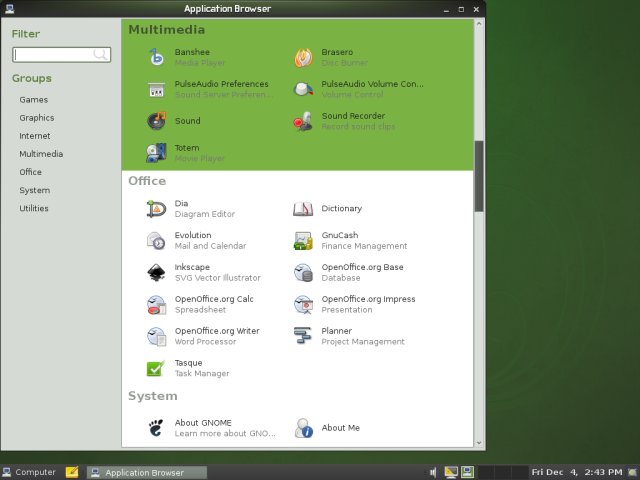640x480 pixels.
Task: Select the Internet group in sidebar
Action: click(x=35, y=136)
